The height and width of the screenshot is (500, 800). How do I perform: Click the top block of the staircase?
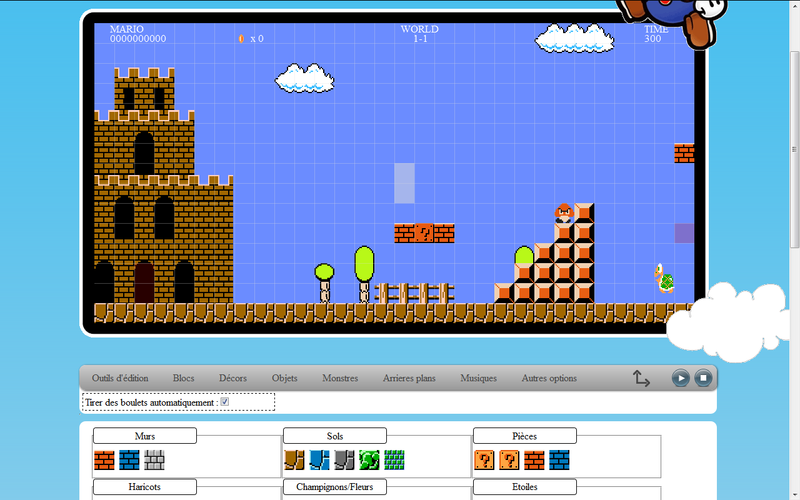584,213
